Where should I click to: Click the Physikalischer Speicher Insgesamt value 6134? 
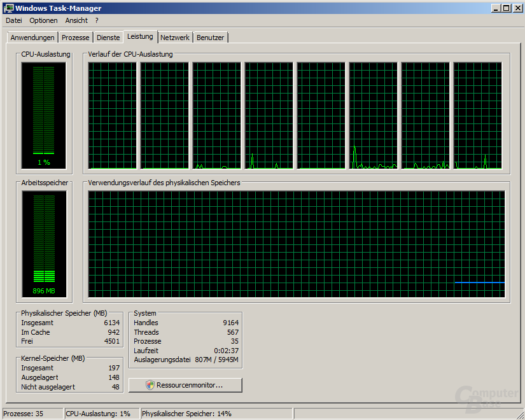(111, 323)
